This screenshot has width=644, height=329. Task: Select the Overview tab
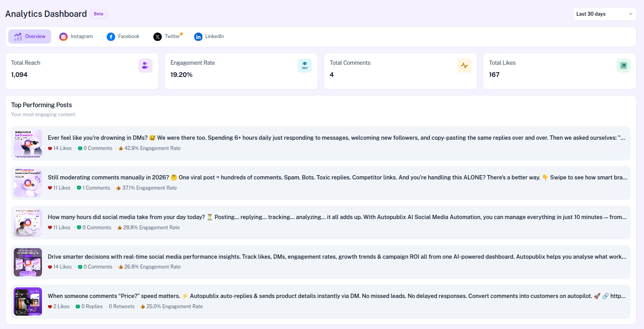pyautogui.click(x=30, y=37)
